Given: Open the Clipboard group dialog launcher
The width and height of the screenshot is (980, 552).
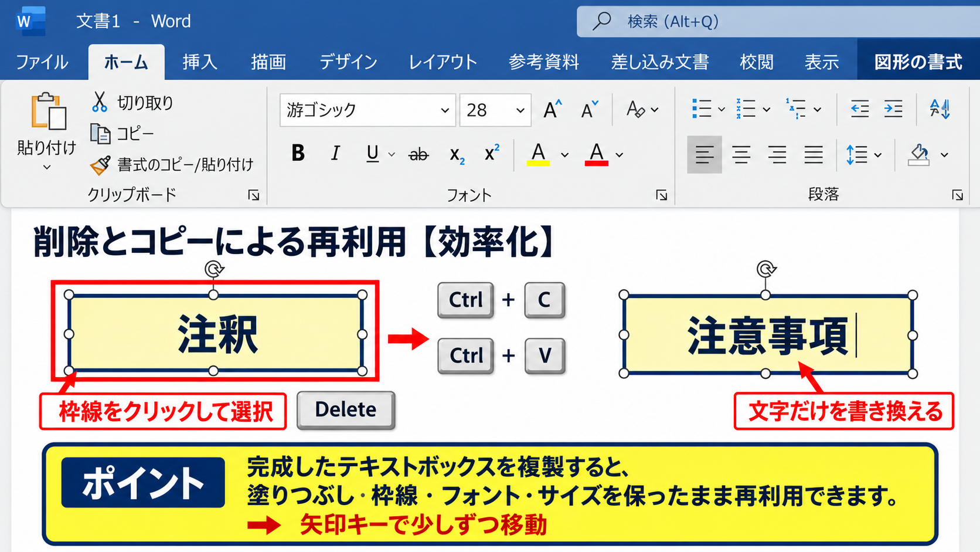Looking at the screenshot, I should [x=254, y=195].
